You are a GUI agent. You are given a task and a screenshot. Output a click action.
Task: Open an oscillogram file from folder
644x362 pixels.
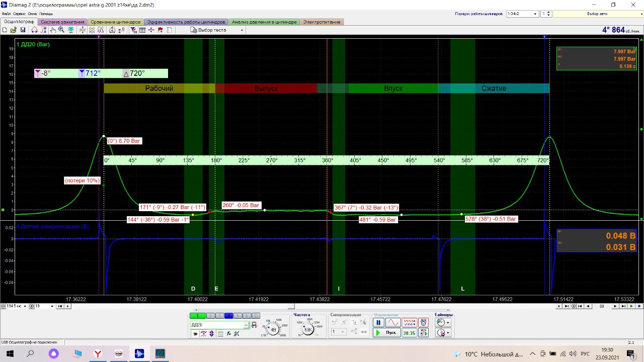click(14, 30)
